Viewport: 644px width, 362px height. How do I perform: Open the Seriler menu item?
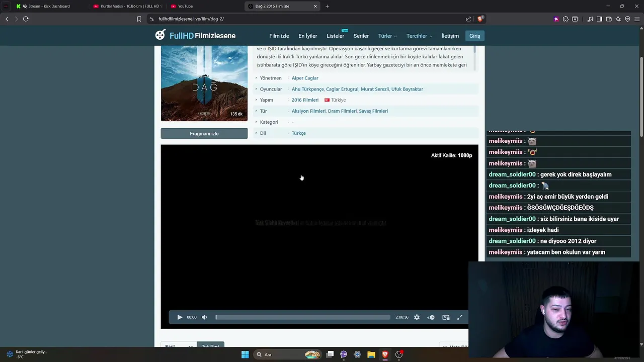point(361,36)
